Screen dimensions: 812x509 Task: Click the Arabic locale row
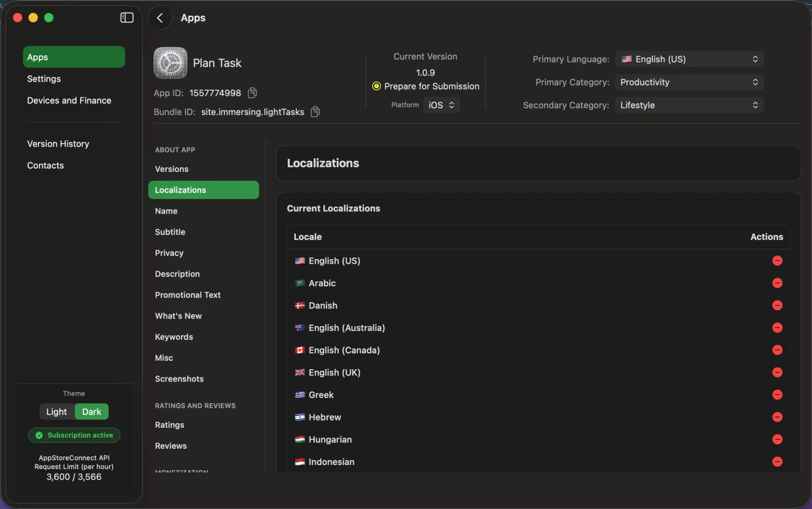[539, 283]
